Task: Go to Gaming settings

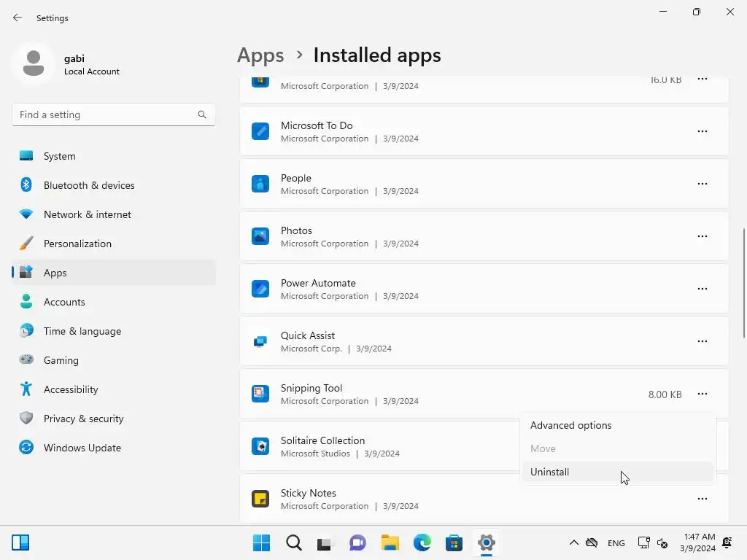Action: [114, 360]
